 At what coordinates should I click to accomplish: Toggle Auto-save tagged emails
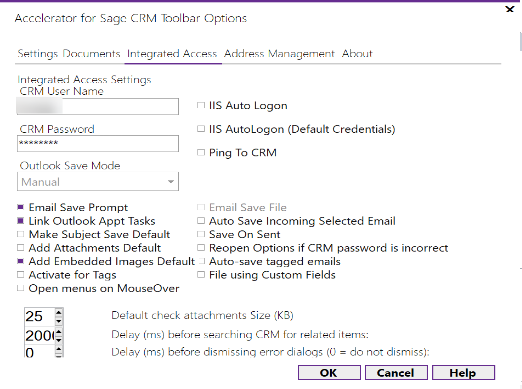coord(201,261)
